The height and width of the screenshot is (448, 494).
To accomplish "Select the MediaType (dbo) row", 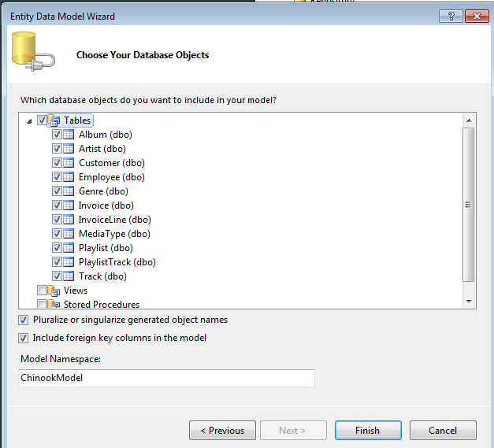I will pyautogui.click(x=114, y=234).
